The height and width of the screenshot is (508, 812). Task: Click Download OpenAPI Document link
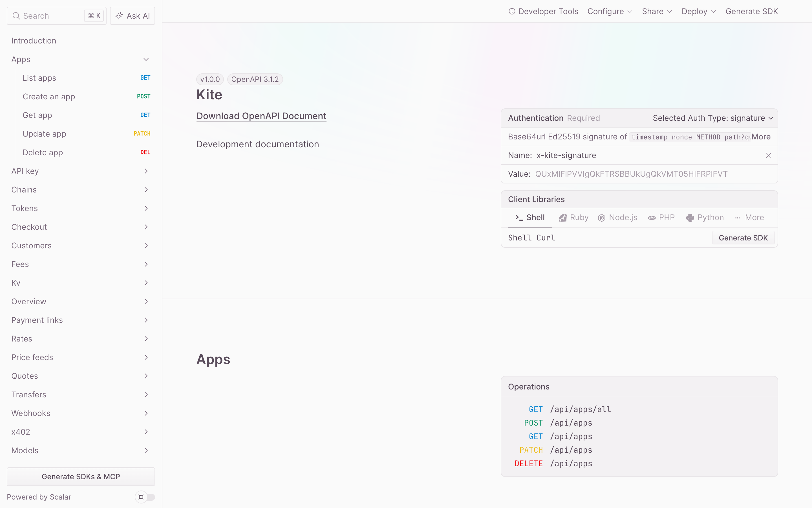[x=261, y=116]
